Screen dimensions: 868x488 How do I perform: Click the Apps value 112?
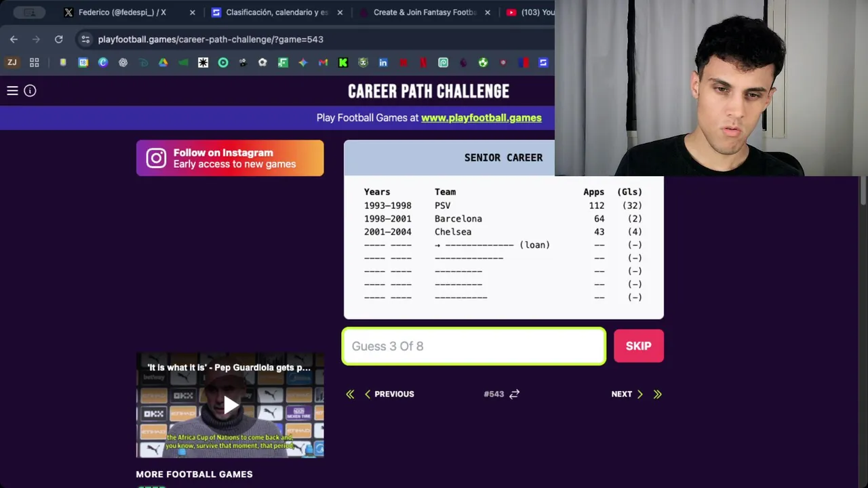[596, 205]
